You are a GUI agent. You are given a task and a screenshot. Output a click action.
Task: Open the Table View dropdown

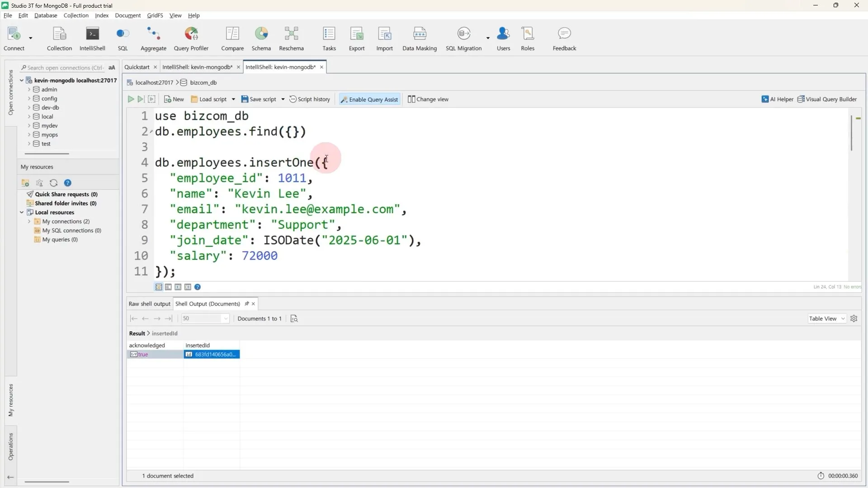point(827,319)
